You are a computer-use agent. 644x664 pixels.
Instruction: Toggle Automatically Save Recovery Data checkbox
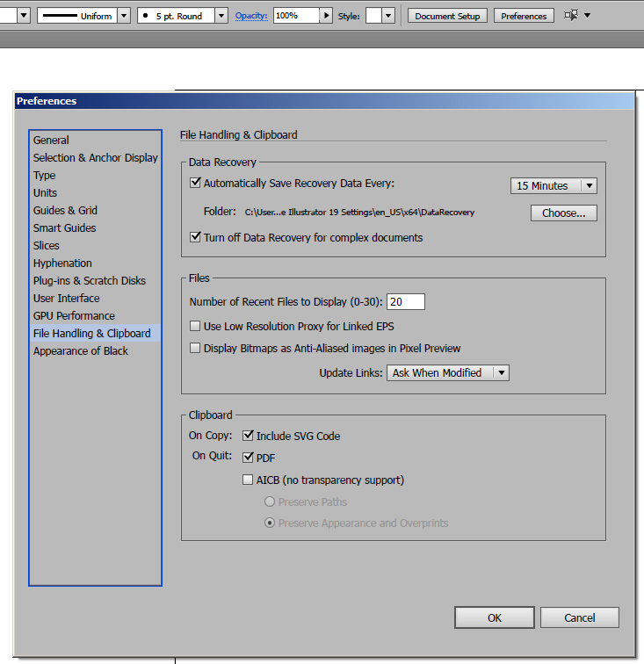pos(195,183)
